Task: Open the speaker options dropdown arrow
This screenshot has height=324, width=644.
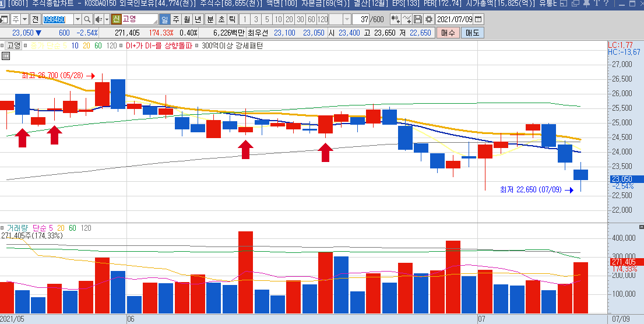Action: click(107, 19)
